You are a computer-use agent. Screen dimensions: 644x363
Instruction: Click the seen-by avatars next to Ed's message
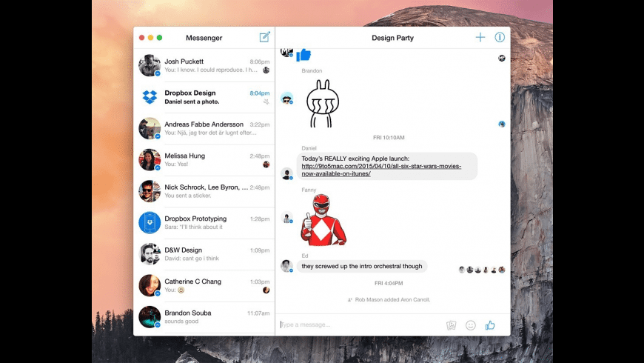pyautogui.click(x=482, y=270)
